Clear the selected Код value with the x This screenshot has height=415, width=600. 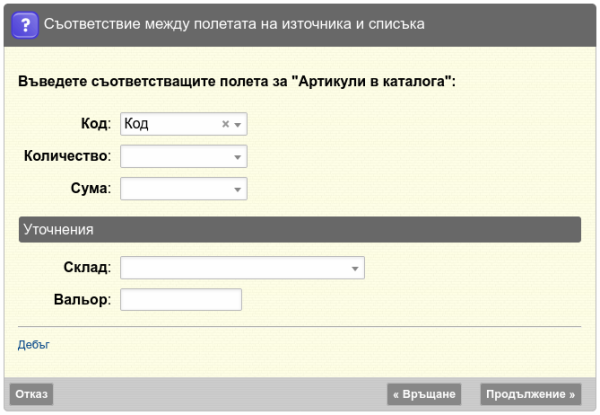point(225,124)
